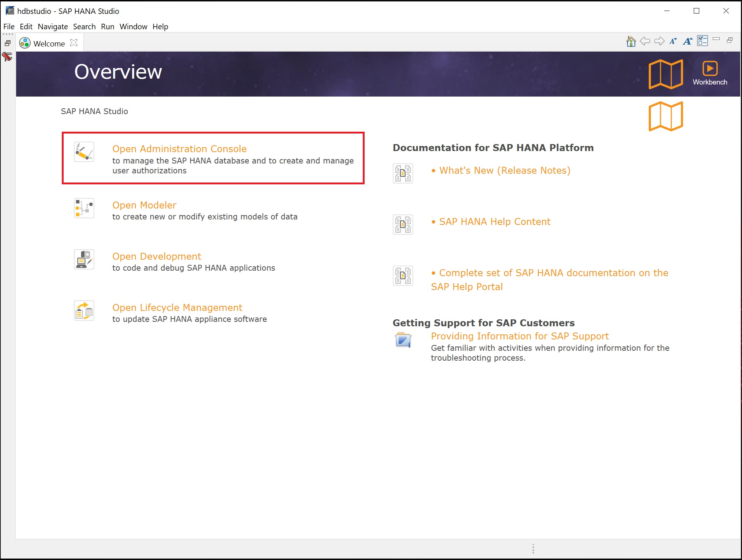Screen dimensions: 742x560
Task: Open What's New (Release Notes) link
Action: point(504,170)
